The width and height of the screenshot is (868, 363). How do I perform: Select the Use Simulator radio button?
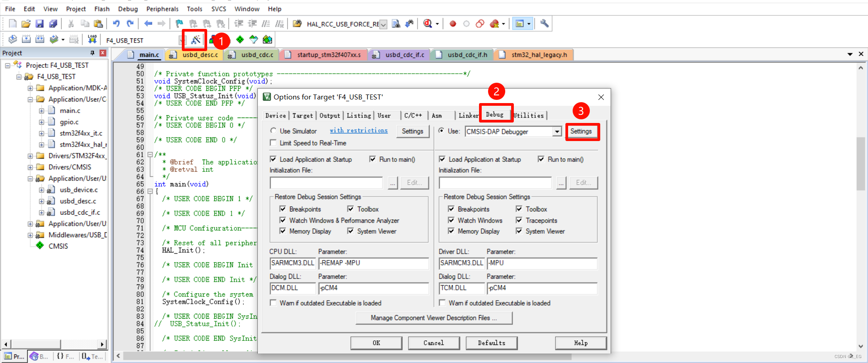273,131
